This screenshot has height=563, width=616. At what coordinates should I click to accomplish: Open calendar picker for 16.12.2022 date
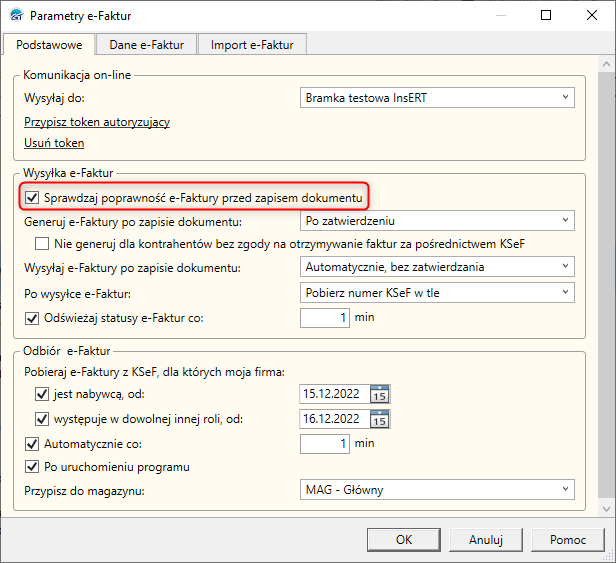pos(379,419)
